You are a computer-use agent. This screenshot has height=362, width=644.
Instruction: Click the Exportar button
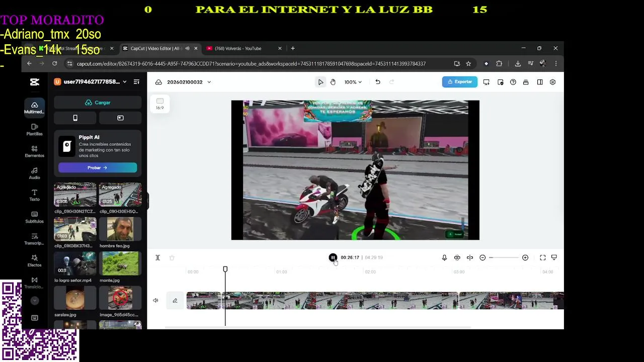click(460, 82)
